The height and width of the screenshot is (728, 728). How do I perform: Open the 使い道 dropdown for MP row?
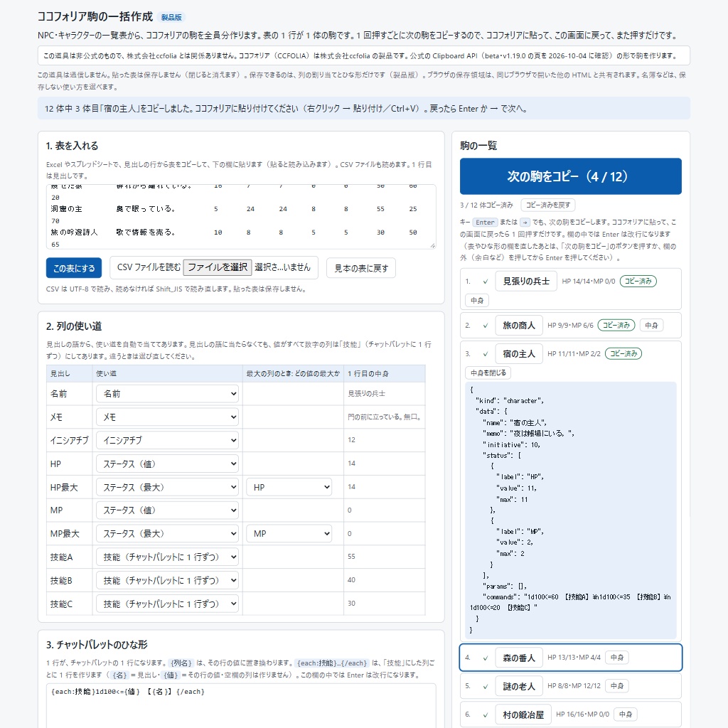click(167, 510)
